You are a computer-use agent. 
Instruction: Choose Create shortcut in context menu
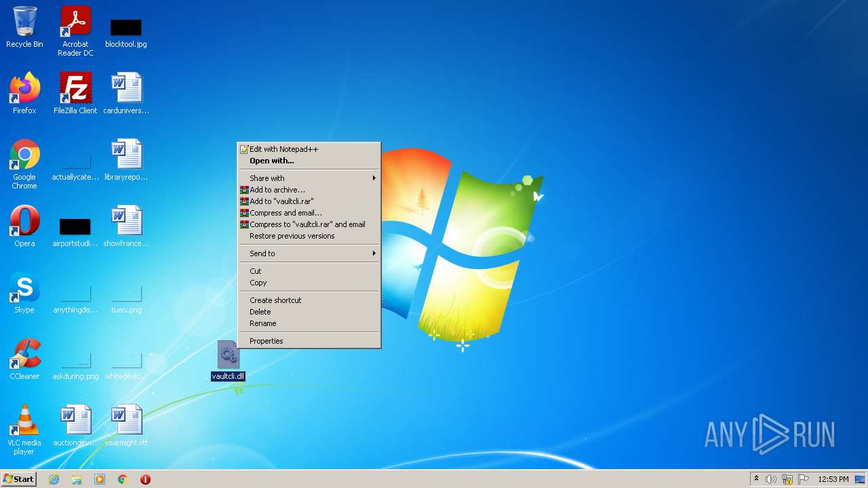point(309,300)
